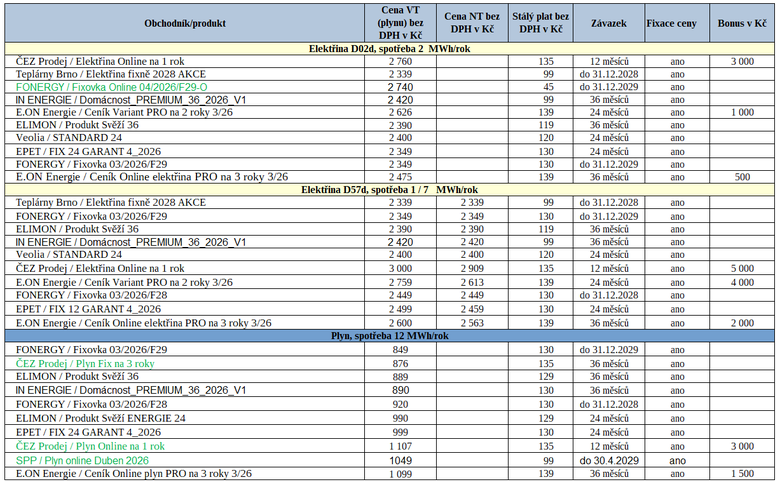The image size is (780, 482).
Task: Select the 2 909 NT price cell
Action: 472,268
